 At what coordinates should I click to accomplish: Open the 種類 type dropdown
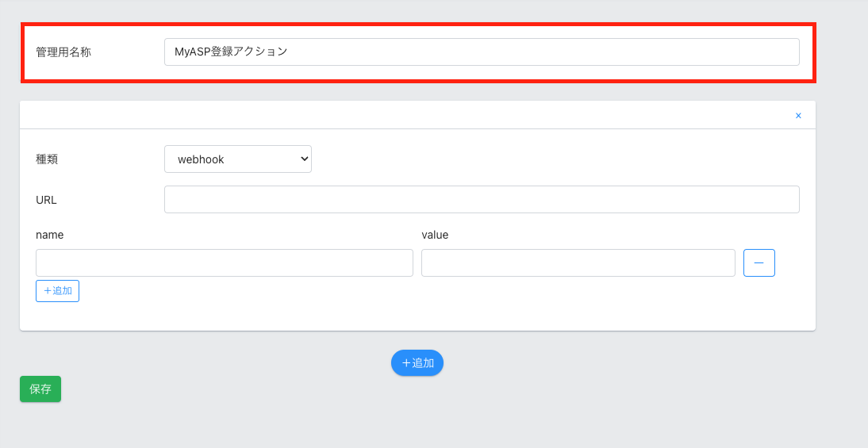[237, 159]
